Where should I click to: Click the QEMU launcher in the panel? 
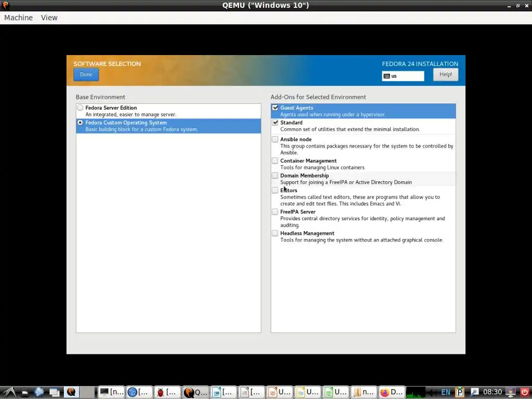click(71, 392)
